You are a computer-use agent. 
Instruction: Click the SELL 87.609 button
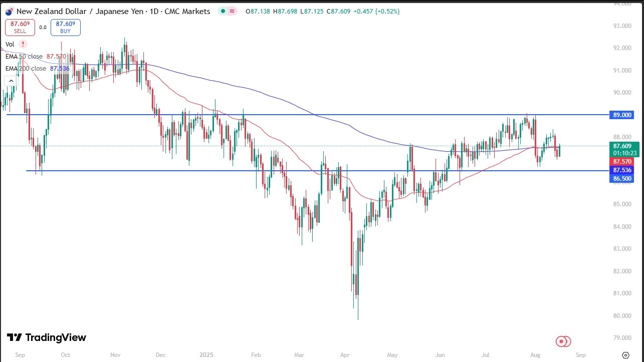click(20, 27)
